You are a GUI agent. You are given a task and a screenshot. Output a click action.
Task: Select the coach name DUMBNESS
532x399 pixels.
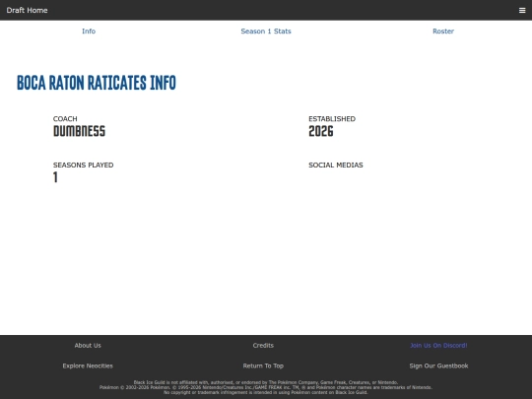coord(79,131)
